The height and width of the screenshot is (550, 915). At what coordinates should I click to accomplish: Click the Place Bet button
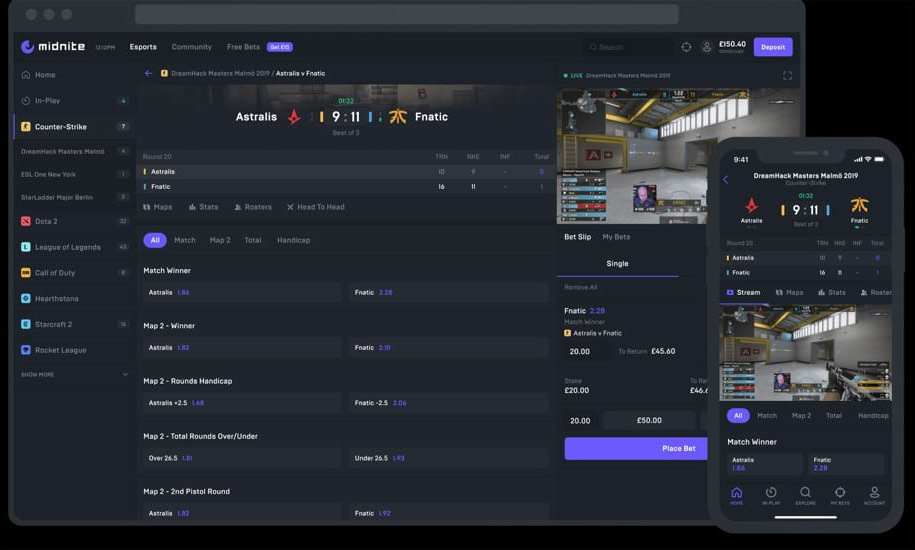pyautogui.click(x=637, y=449)
